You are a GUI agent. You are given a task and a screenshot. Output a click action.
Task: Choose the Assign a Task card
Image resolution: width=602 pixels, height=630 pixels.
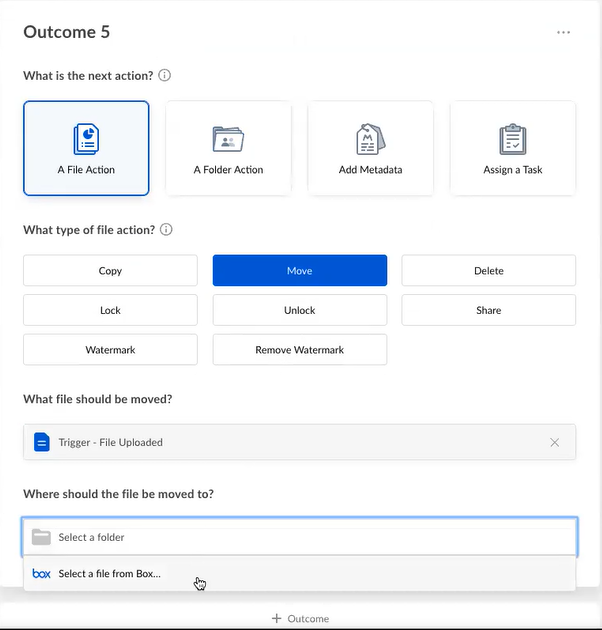(x=513, y=148)
